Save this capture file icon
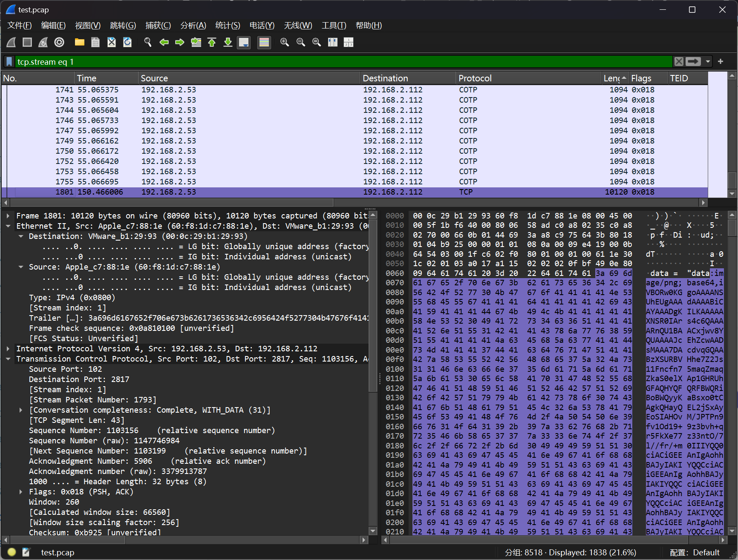The image size is (738, 560). 95,42
